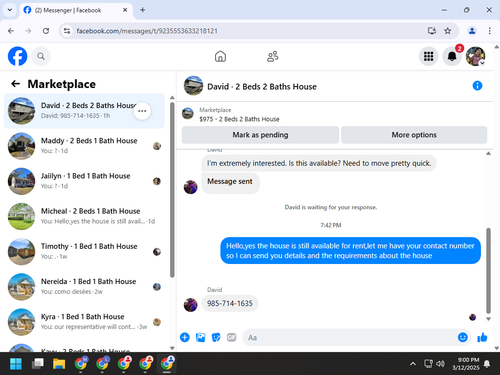500x375 pixels.
Task: Choose a GIF from the composer
Action: click(231, 337)
